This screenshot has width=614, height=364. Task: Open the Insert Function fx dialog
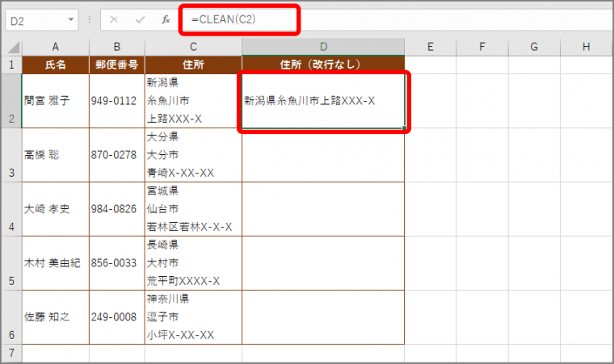166,19
